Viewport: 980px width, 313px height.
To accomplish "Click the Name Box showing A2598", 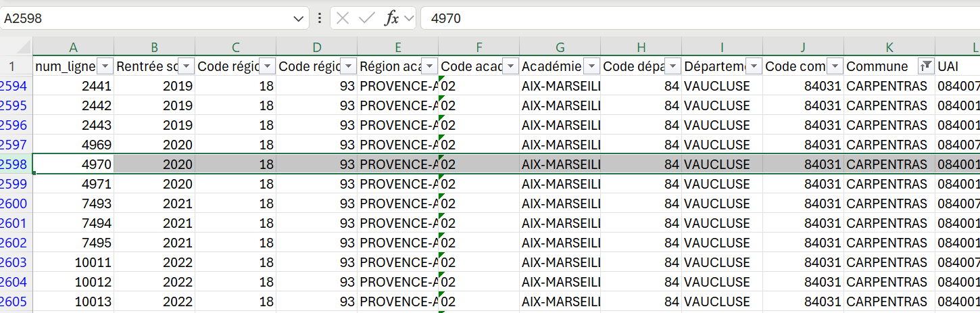I will (145, 19).
